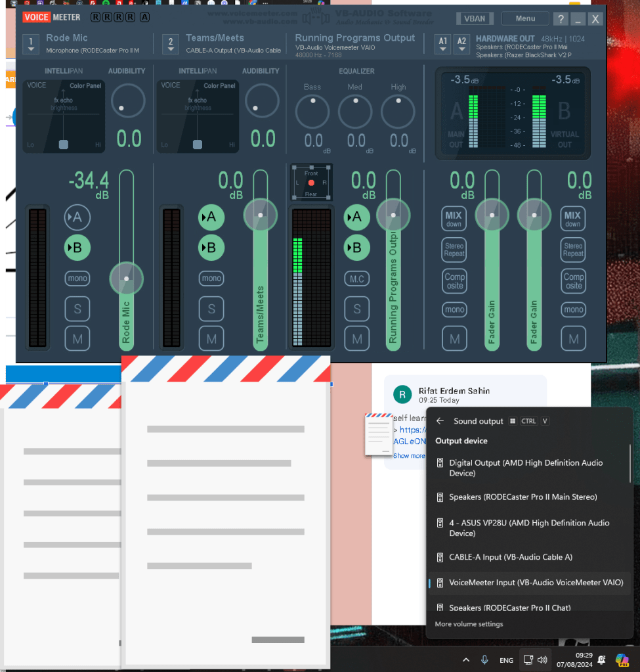Mute the Rode Mic strip
The width and height of the screenshot is (640, 672).
(x=77, y=339)
